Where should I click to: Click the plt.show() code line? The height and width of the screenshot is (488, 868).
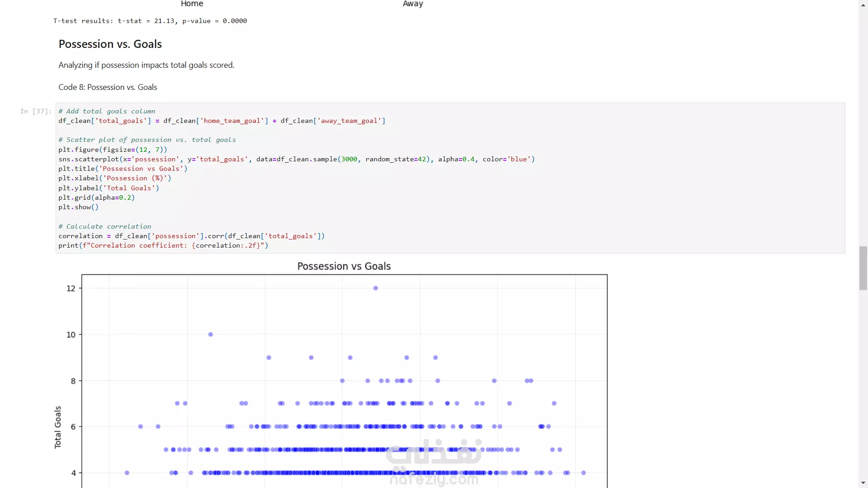coord(78,207)
